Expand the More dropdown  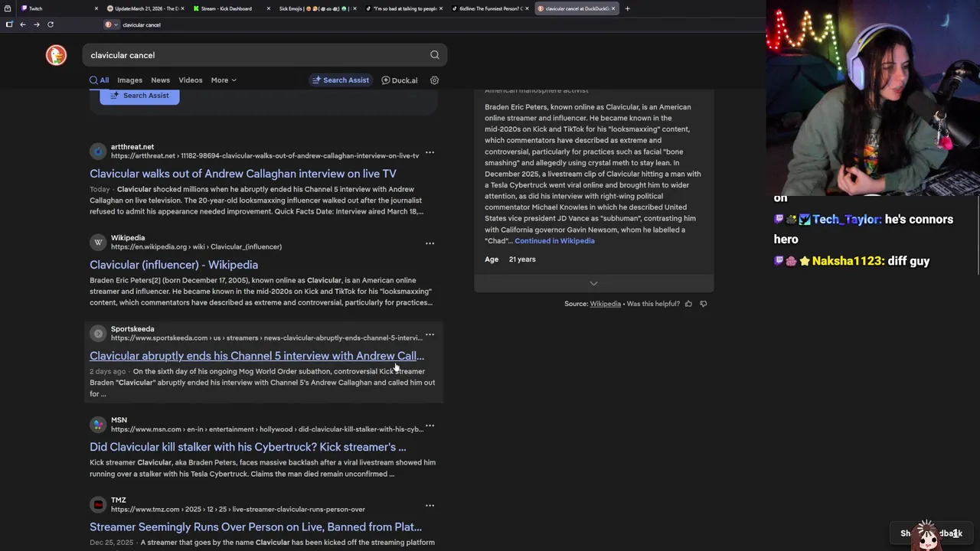(224, 80)
